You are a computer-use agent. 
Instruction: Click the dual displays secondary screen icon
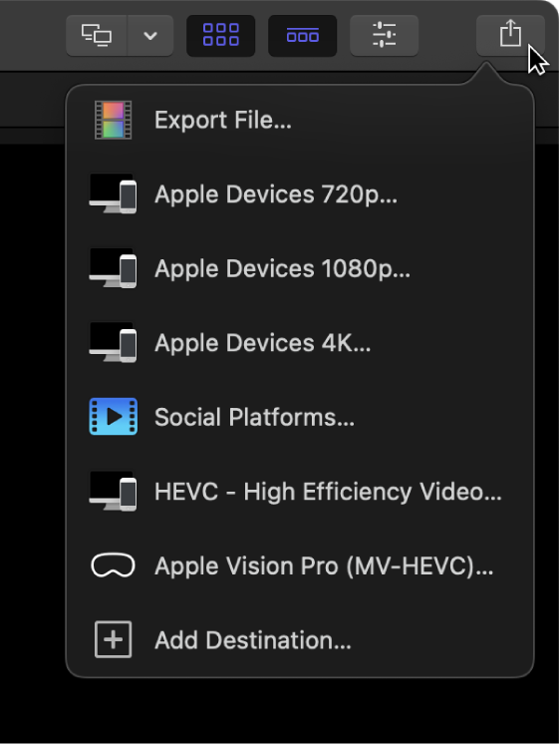97,35
